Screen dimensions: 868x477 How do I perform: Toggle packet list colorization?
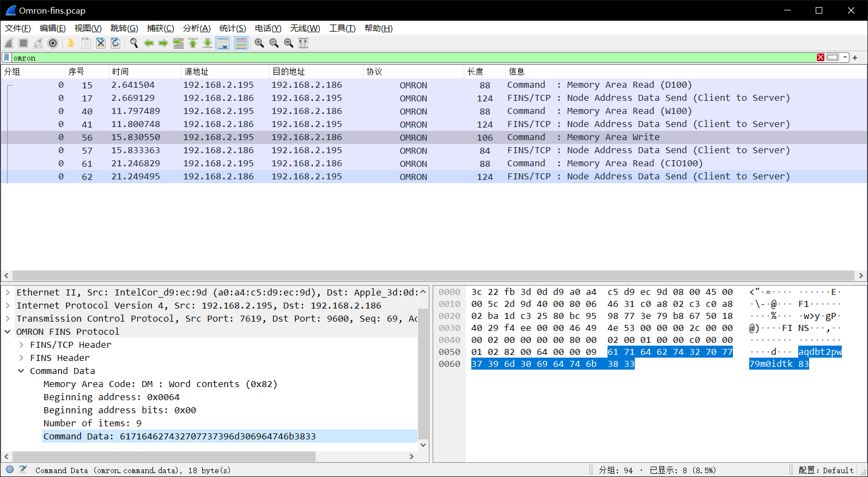(x=241, y=43)
